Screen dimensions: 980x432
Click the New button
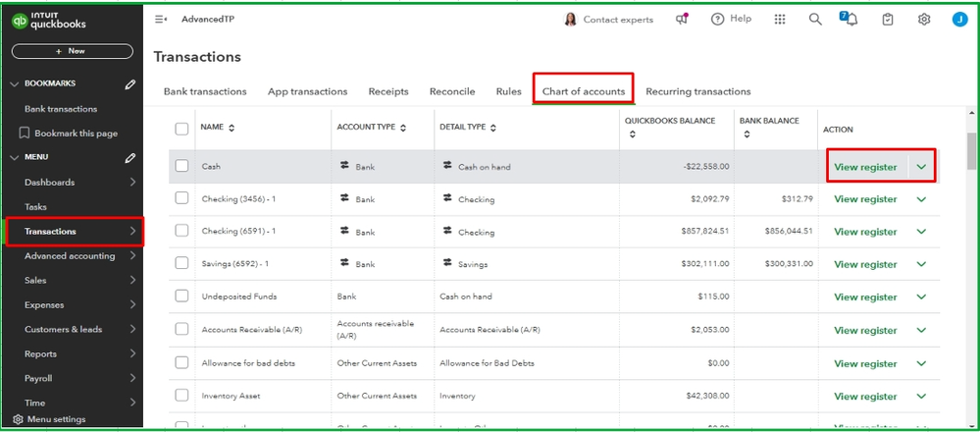coord(72,51)
